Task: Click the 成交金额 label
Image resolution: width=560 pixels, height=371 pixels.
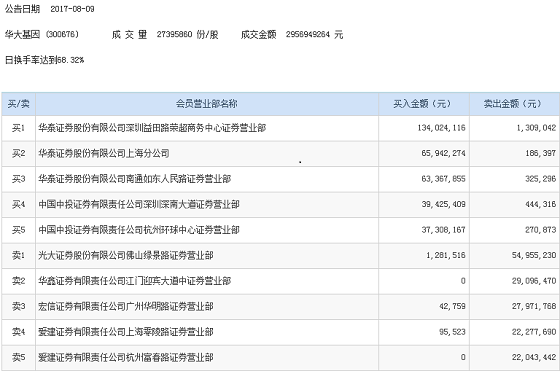Action: point(259,34)
